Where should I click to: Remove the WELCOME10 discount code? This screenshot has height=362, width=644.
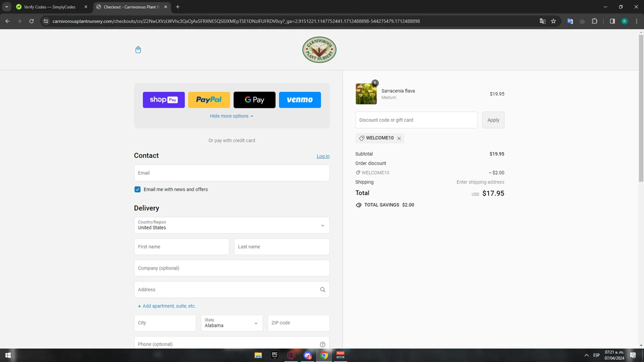click(x=399, y=138)
